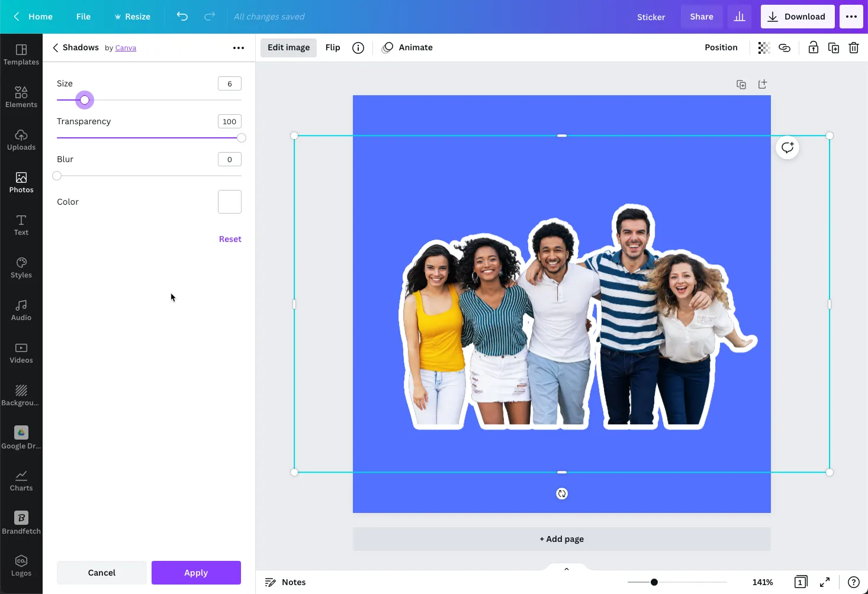Open the transparency control
Viewport: 868px width, 594px height.
point(763,47)
